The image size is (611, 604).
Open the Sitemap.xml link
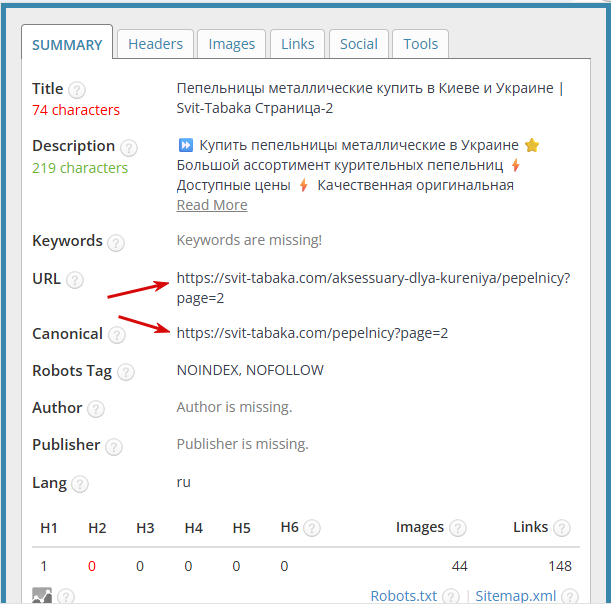pos(516,596)
